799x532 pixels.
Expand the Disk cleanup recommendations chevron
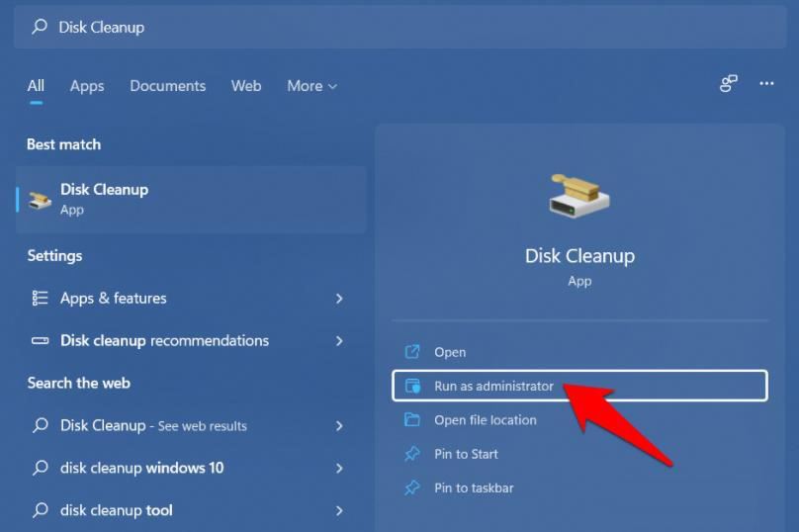339,341
